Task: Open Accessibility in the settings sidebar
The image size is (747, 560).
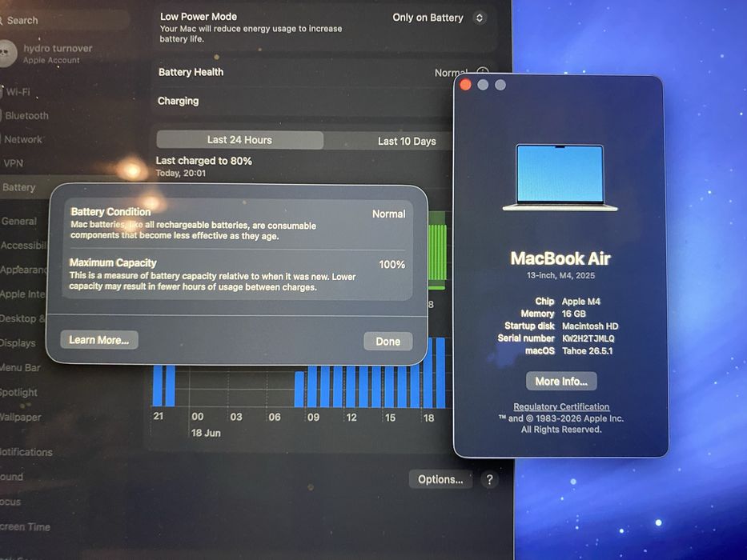Action: tap(23, 246)
